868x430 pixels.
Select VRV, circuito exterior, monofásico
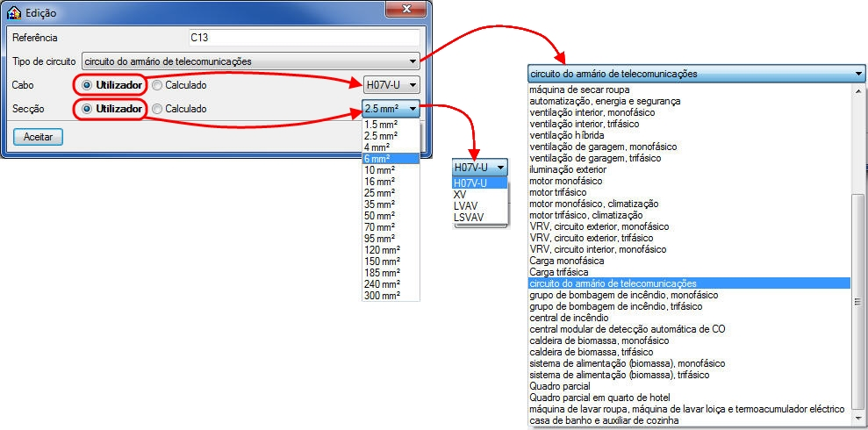click(x=689, y=226)
